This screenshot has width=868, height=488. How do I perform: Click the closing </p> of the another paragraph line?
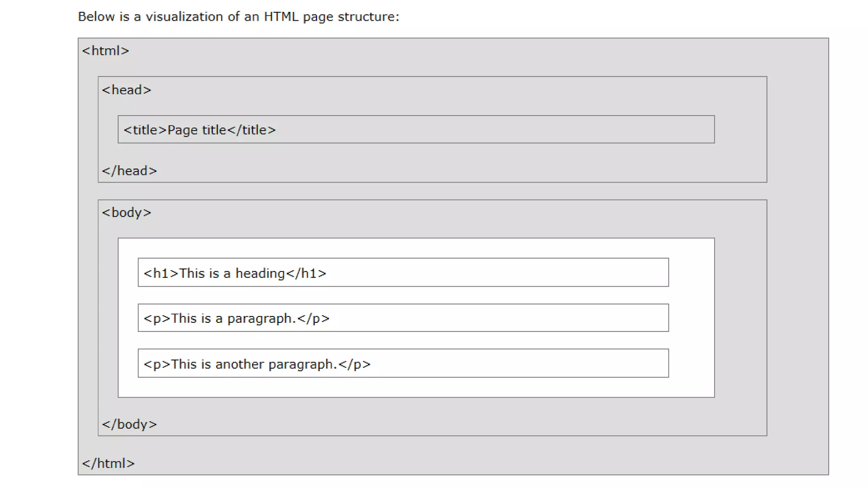354,364
